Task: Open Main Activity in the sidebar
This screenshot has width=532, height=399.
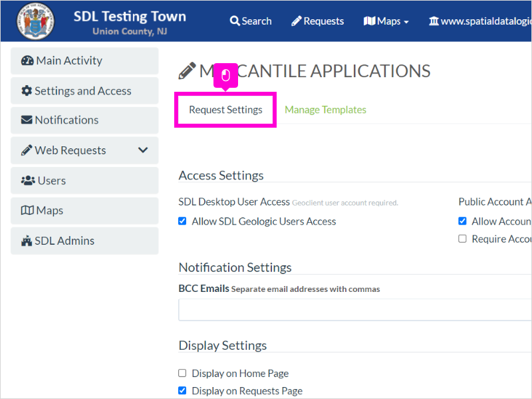Action: coord(84,61)
